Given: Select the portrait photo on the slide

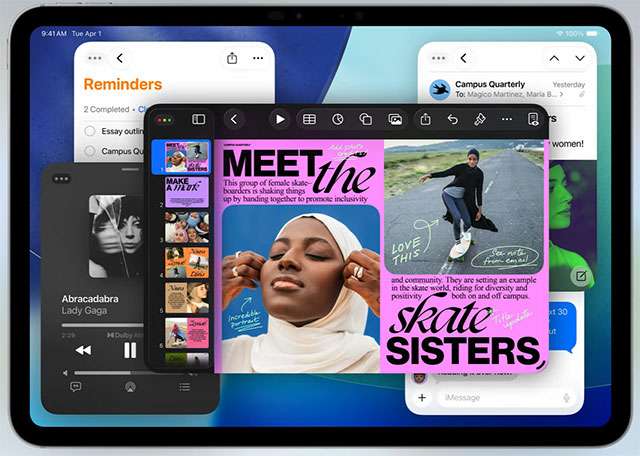Looking at the screenshot, I should [301, 289].
